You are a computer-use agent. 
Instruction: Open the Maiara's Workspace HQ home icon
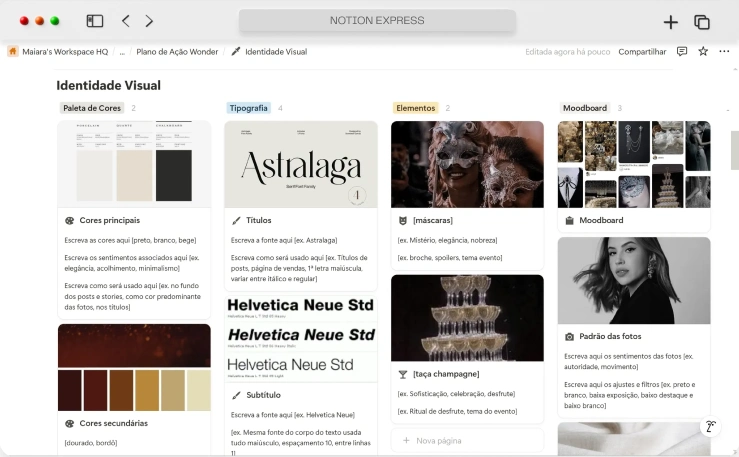coord(13,51)
